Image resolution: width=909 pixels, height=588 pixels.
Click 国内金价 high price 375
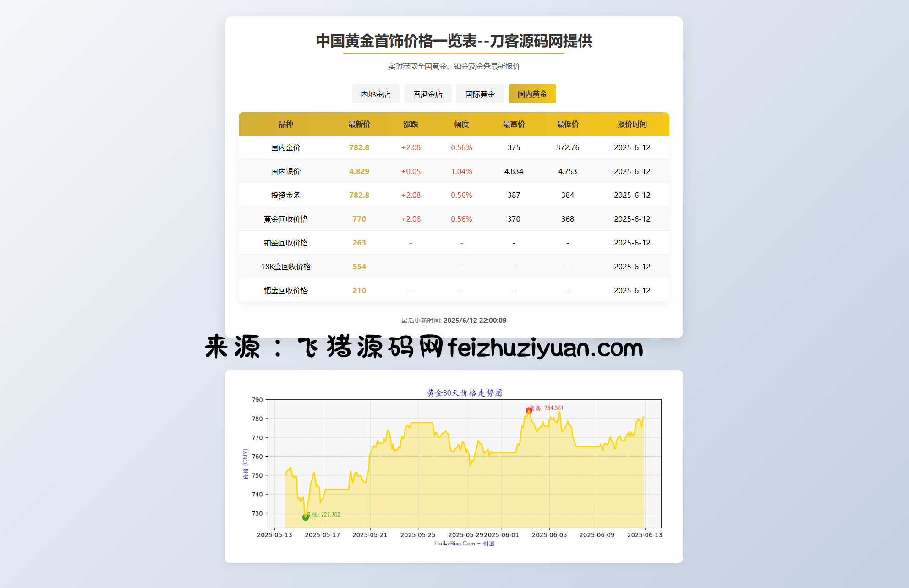pos(514,147)
